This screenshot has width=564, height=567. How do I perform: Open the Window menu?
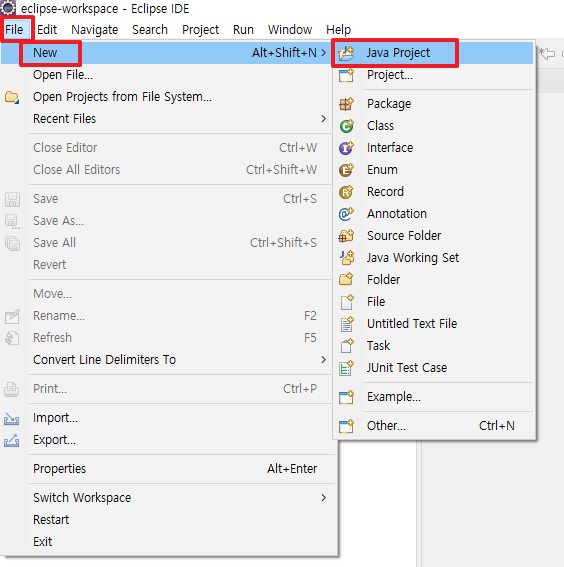pos(290,30)
